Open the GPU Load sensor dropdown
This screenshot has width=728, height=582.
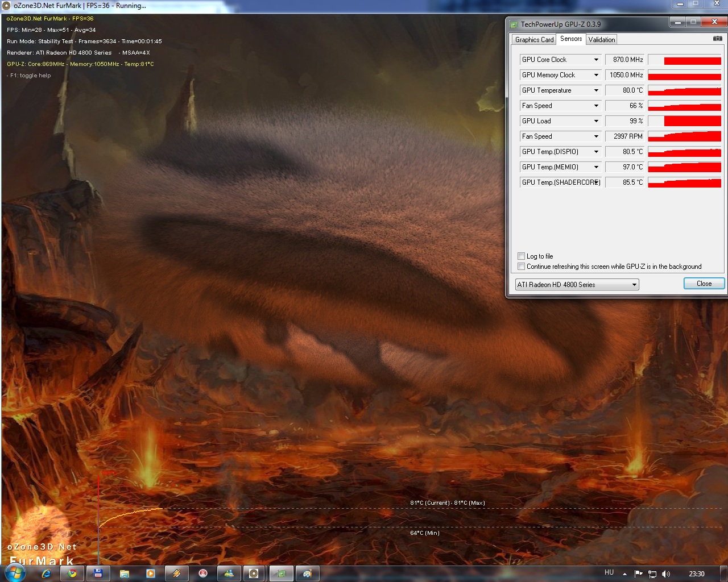(596, 121)
